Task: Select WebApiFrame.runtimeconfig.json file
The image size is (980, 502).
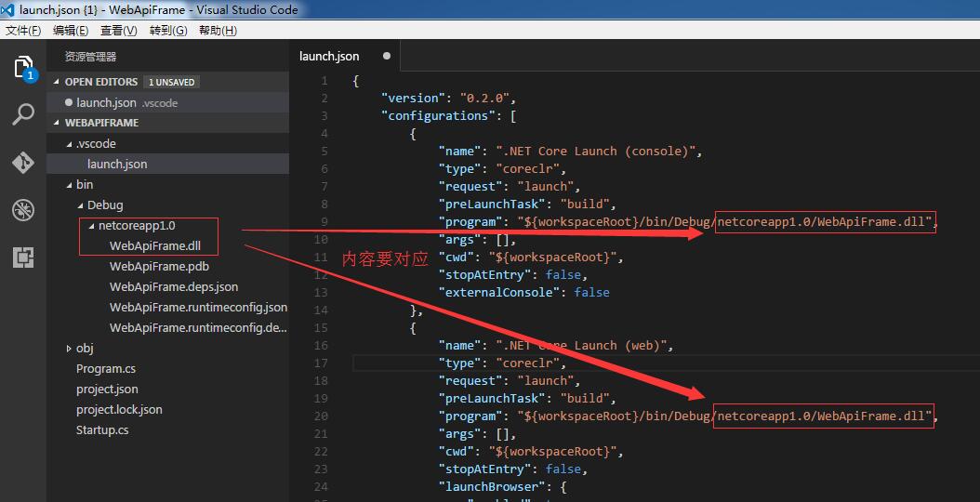Action: 198,307
